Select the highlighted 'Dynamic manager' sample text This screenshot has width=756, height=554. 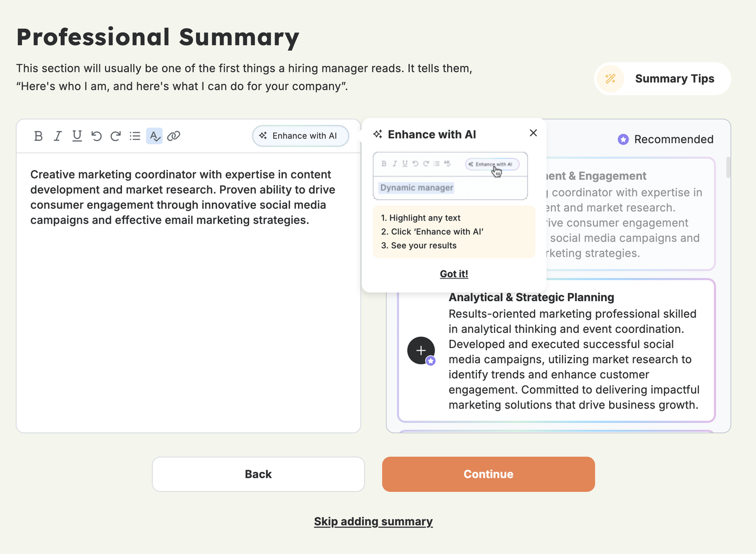click(415, 187)
